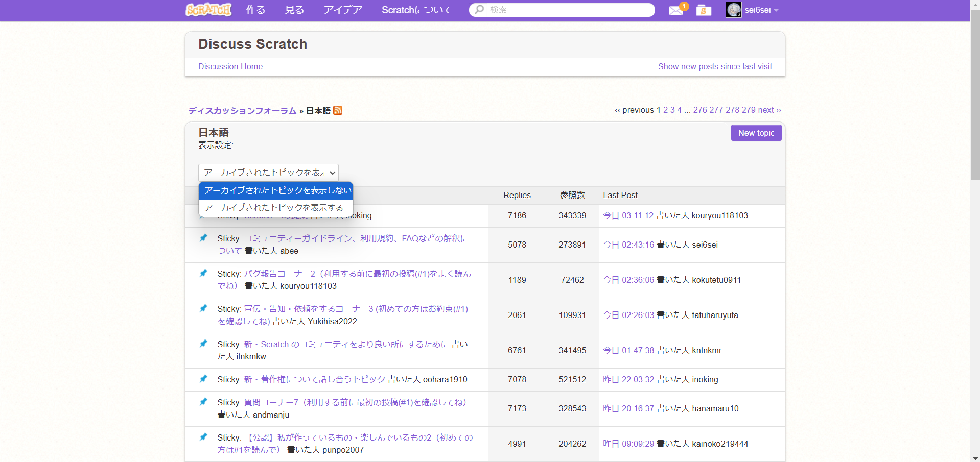Open the アイデア menu item
Screen dimensions: 980x462
click(343, 10)
